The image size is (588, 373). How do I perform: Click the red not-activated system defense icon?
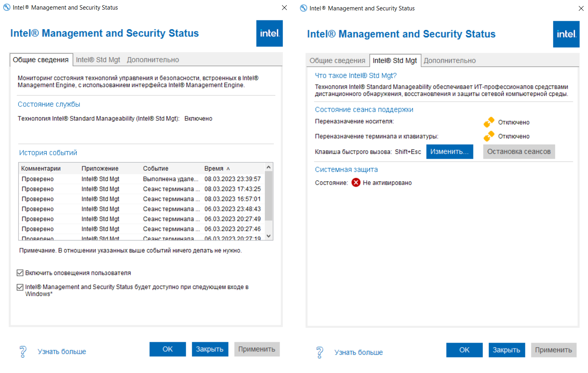[x=356, y=183]
